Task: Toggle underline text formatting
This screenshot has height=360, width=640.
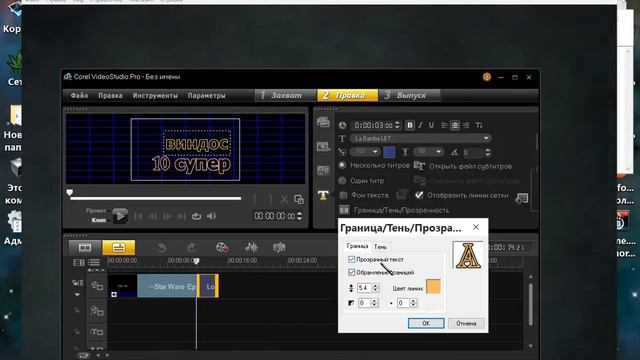Action: (431, 125)
